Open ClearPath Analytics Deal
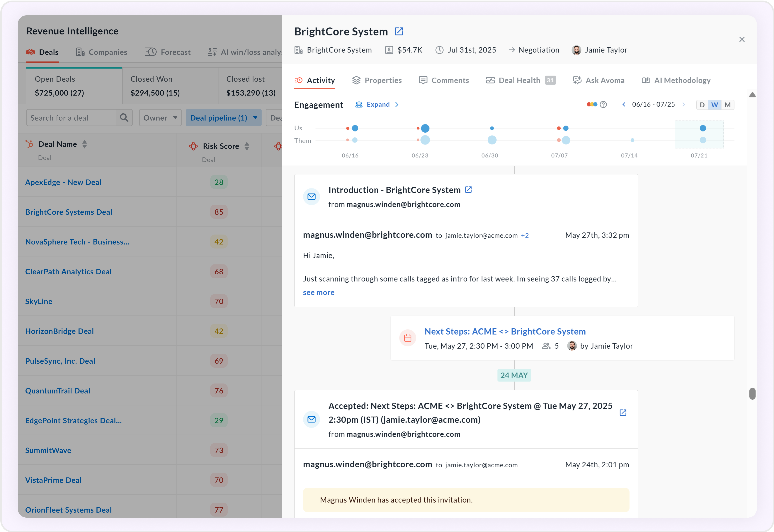Screen dimensions: 774x532 [68, 272]
